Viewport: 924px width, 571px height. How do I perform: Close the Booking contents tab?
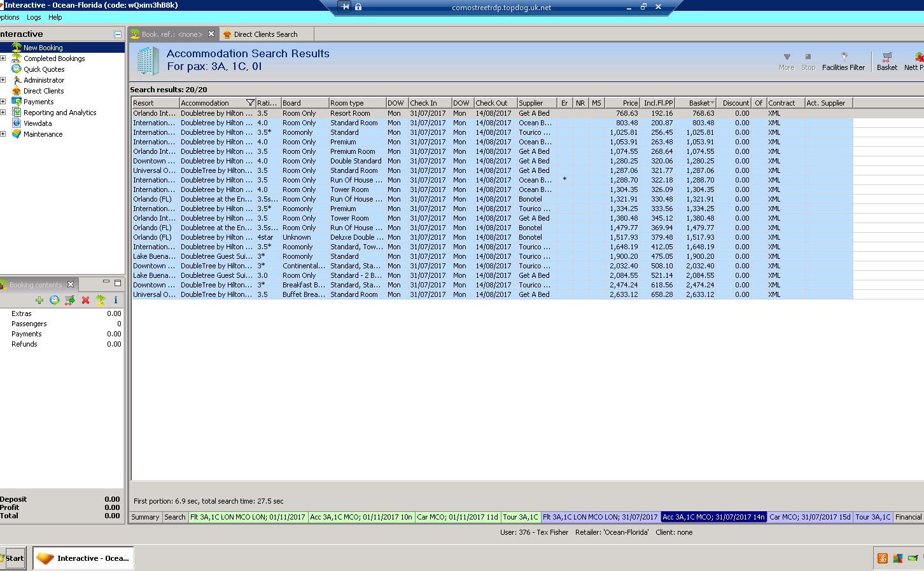pyautogui.click(x=71, y=284)
